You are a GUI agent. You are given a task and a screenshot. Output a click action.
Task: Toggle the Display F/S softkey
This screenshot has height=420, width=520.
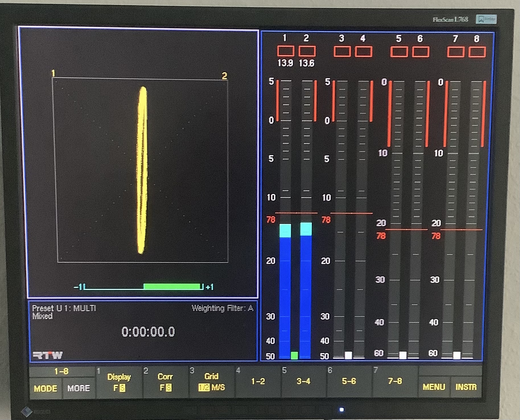click(x=119, y=382)
